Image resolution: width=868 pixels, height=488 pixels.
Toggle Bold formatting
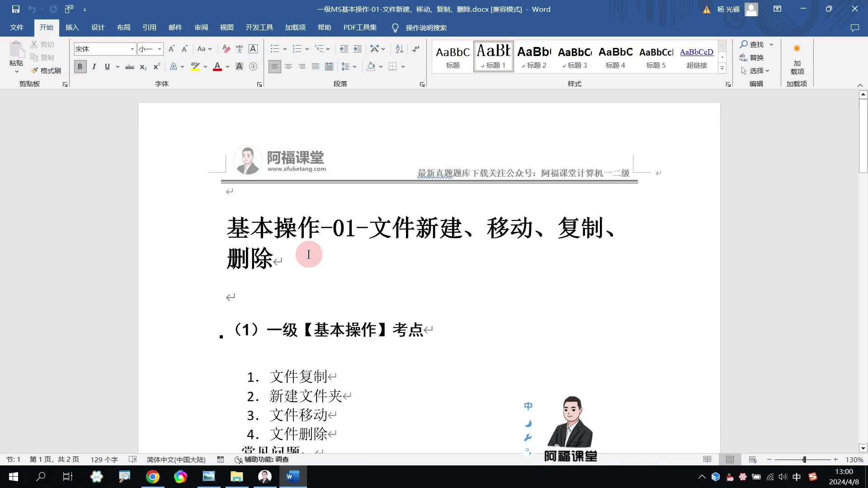(80, 66)
